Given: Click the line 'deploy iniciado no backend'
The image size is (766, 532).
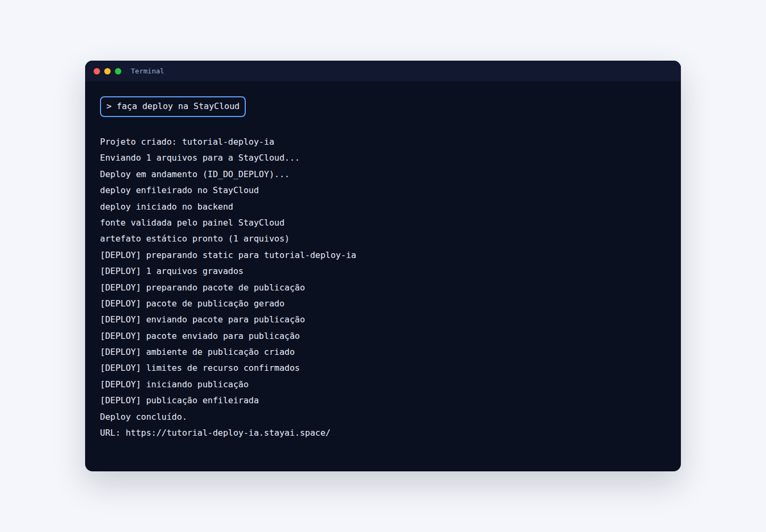Looking at the screenshot, I should coord(166,207).
